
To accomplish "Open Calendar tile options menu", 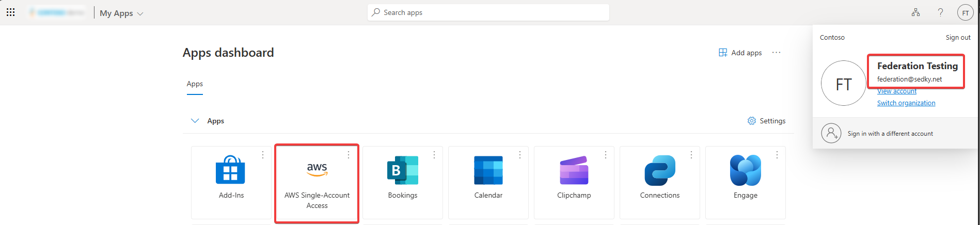I will tap(520, 155).
